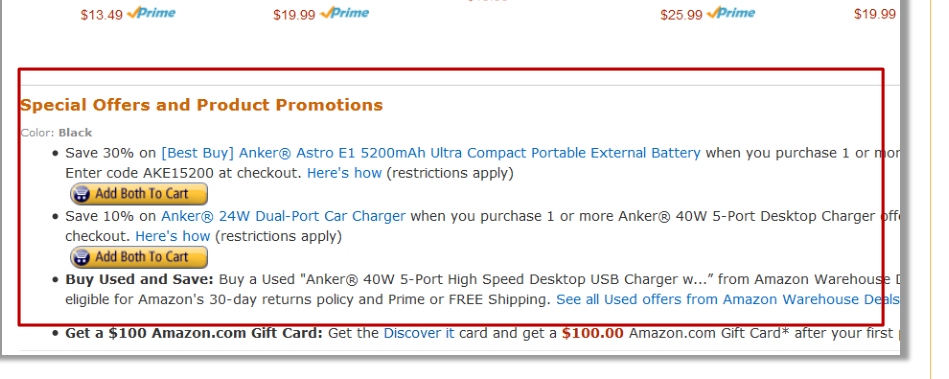Click the Special Offers and Product Promotions heading
949x379 pixels.
click(x=202, y=105)
